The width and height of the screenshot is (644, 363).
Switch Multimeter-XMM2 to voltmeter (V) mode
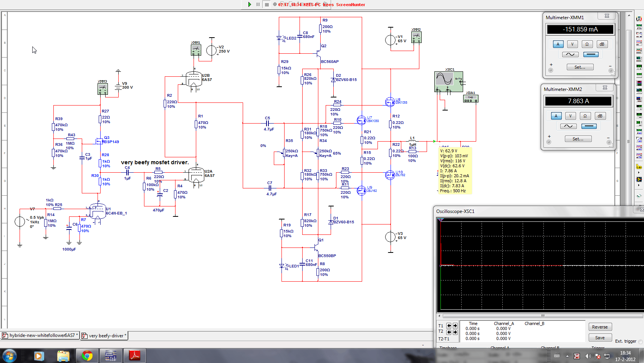tap(570, 116)
